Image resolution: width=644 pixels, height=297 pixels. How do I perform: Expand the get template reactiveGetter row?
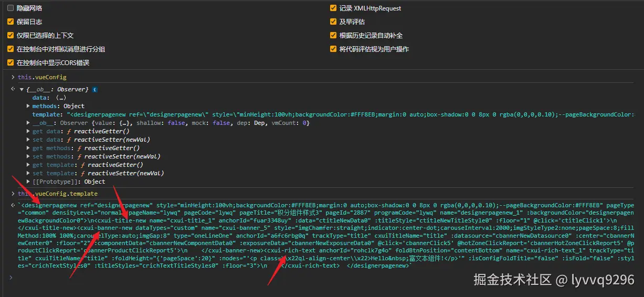pyautogui.click(x=28, y=165)
